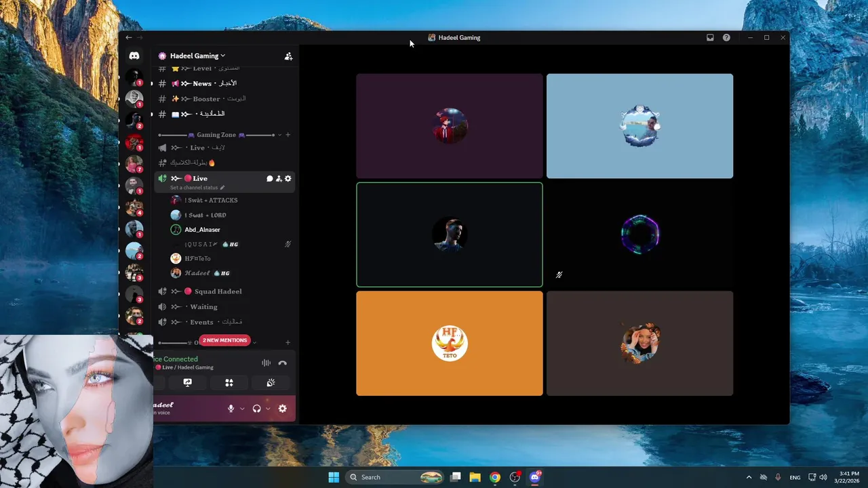Image resolution: width=868 pixels, height=488 pixels.
Task: Open voice noise suppression waveform icon
Action: [266, 363]
